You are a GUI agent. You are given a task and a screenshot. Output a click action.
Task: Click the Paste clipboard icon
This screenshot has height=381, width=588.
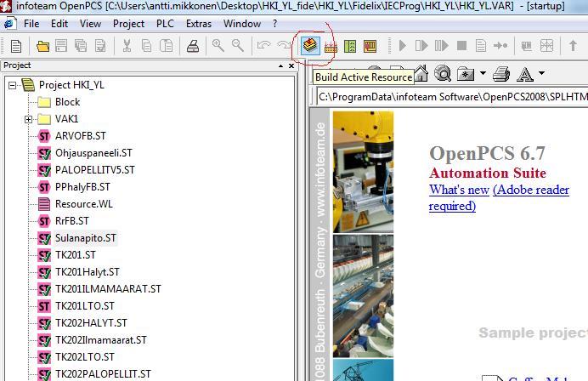point(167,46)
